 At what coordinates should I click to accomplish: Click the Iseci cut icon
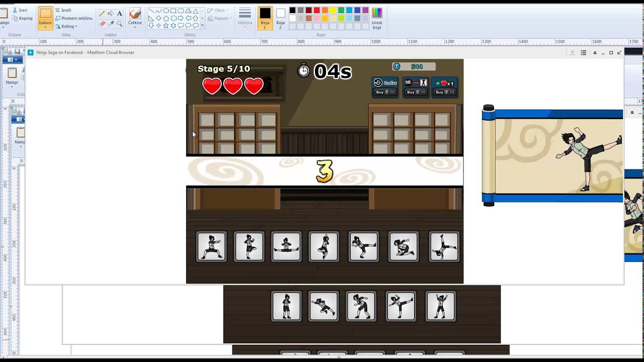(14, 10)
